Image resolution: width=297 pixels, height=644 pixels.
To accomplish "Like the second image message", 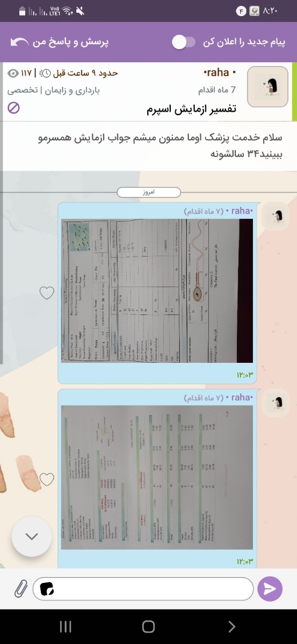I will click(x=47, y=480).
